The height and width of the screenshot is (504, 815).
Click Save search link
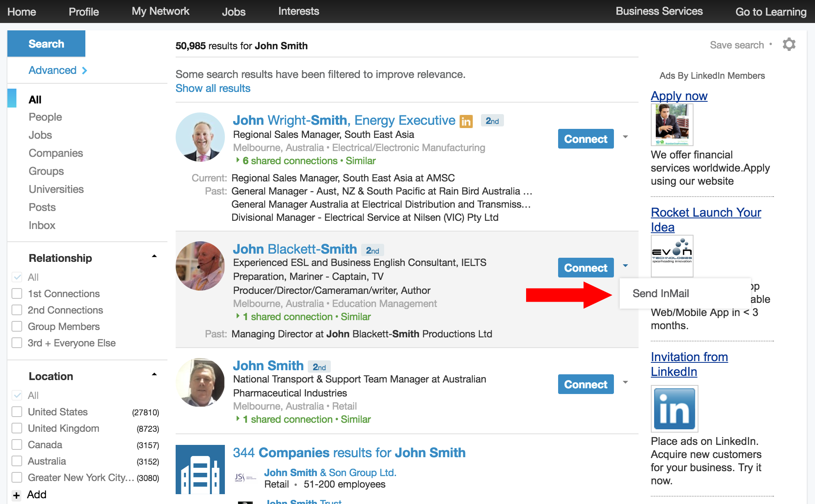coord(737,45)
